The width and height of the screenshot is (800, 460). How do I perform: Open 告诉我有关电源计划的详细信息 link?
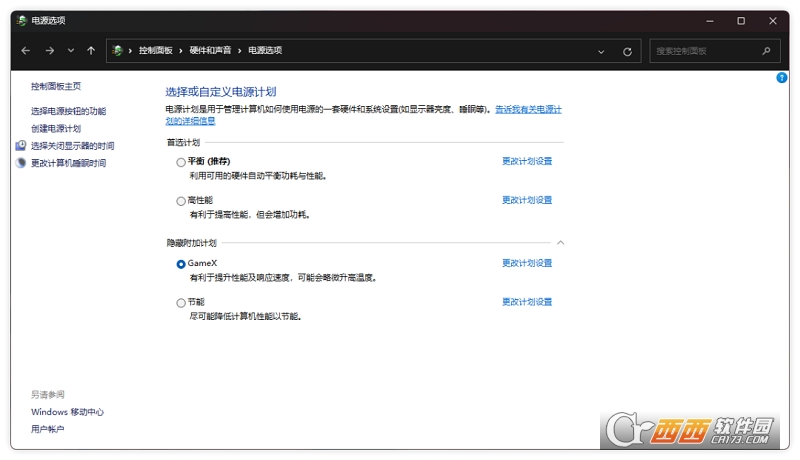(x=528, y=109)
